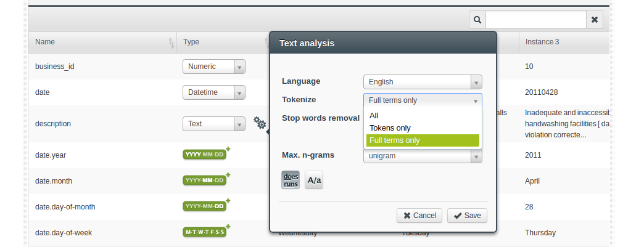This screenshot has height=247, width=644.
Task: Click the search magnifier icon
Action: click(477, 20)
